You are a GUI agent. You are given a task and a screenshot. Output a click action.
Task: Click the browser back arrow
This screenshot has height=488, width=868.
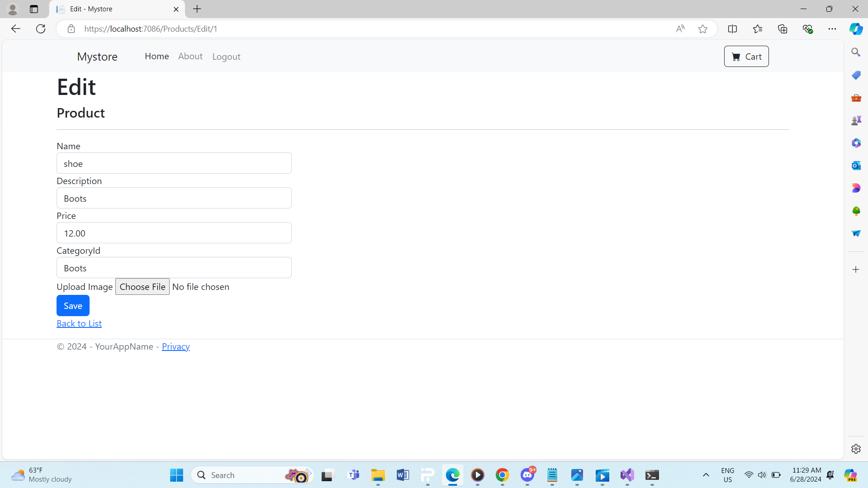coord(16,29)
